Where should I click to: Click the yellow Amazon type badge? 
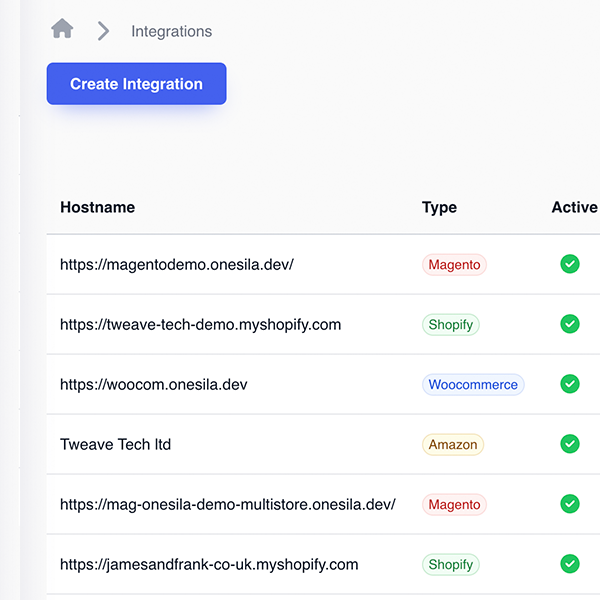pyautogui.click(x=453, y=445)
